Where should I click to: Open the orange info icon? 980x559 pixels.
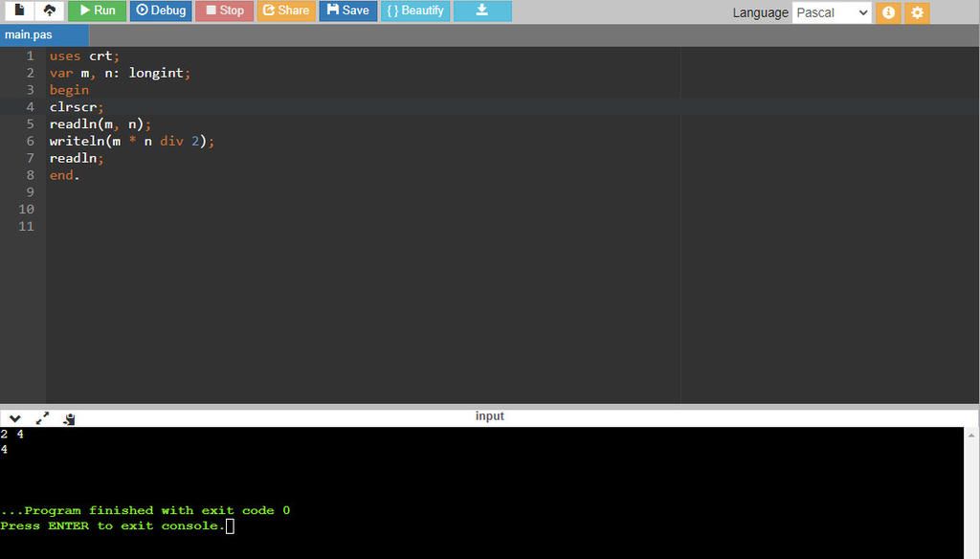[x=888, y=12]
